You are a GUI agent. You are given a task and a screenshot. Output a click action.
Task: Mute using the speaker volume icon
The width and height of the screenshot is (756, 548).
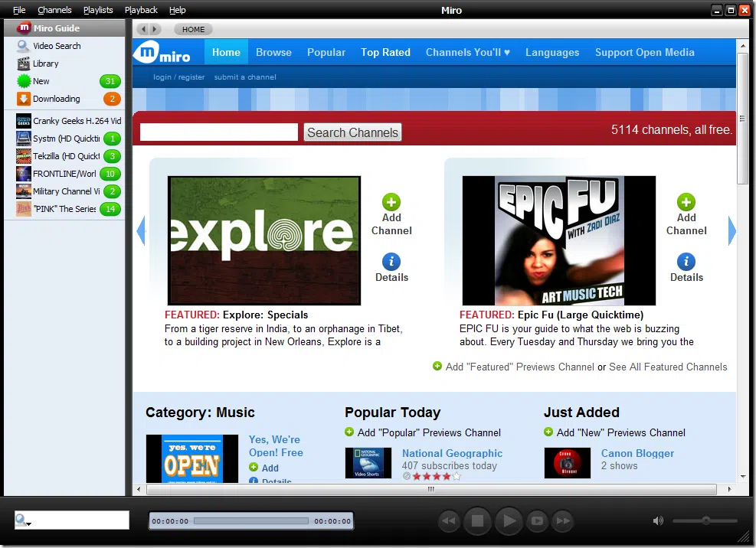[x=658, y=521]
